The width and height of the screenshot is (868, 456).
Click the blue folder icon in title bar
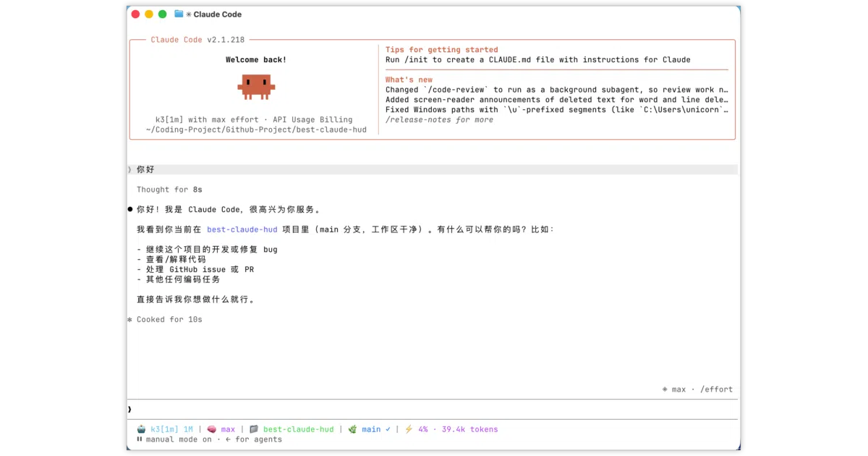point(179,14)
